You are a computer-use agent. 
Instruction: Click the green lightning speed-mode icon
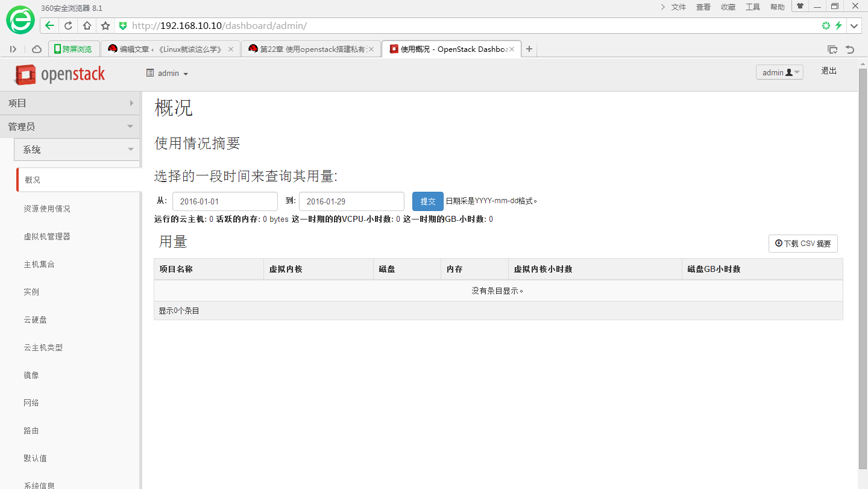(838, 26)
